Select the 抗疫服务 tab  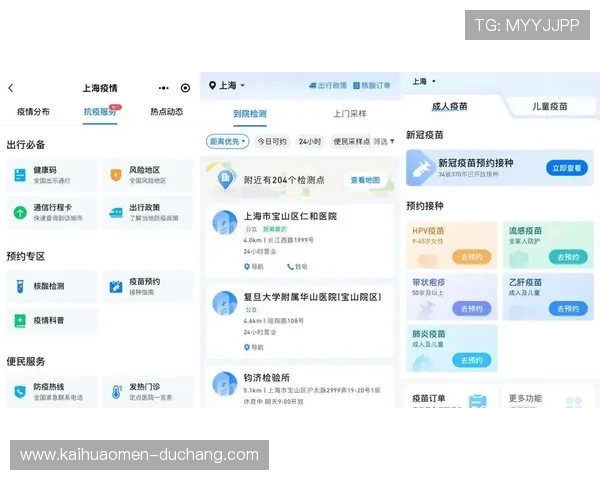coord(100,112)
